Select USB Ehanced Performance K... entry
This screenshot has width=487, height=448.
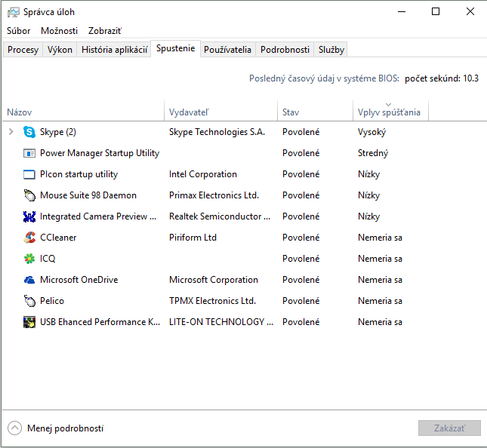100,322
